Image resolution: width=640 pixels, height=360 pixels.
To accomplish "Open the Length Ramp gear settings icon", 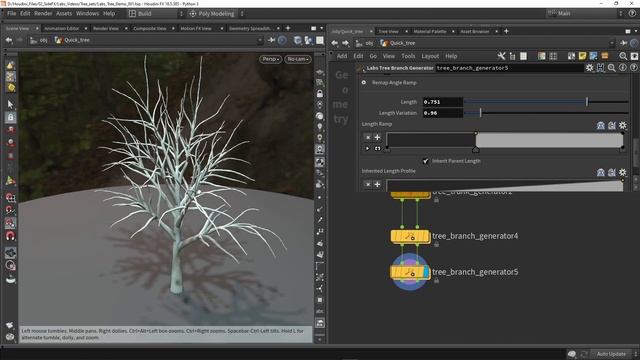I will 622,126.
